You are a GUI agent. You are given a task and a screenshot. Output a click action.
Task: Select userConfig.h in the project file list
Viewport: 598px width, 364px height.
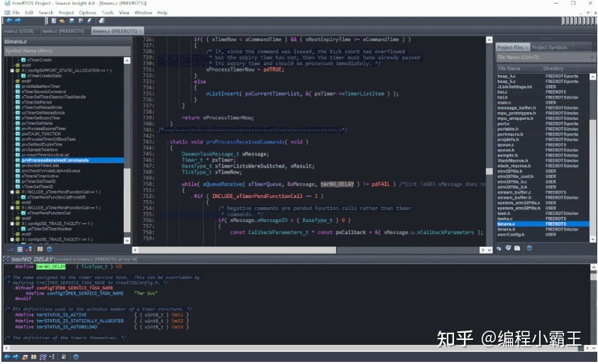(511, 234)
